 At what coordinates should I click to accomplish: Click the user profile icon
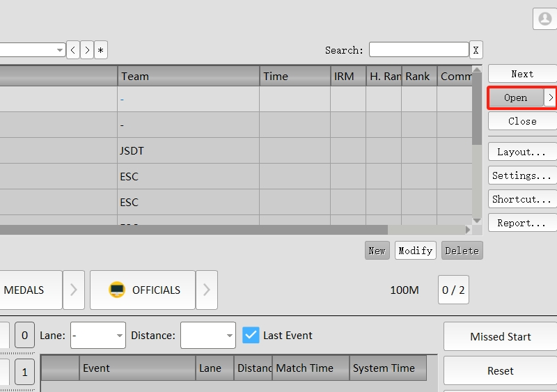[544, 19]
